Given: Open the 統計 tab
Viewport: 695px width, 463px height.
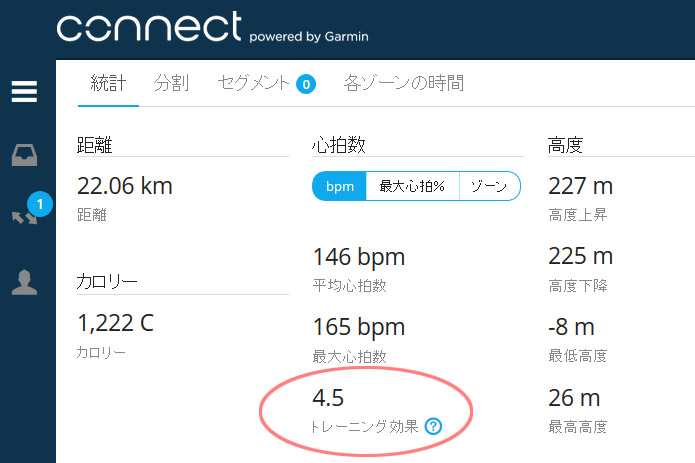Looking at the screenshot, I should click(108, 83).
